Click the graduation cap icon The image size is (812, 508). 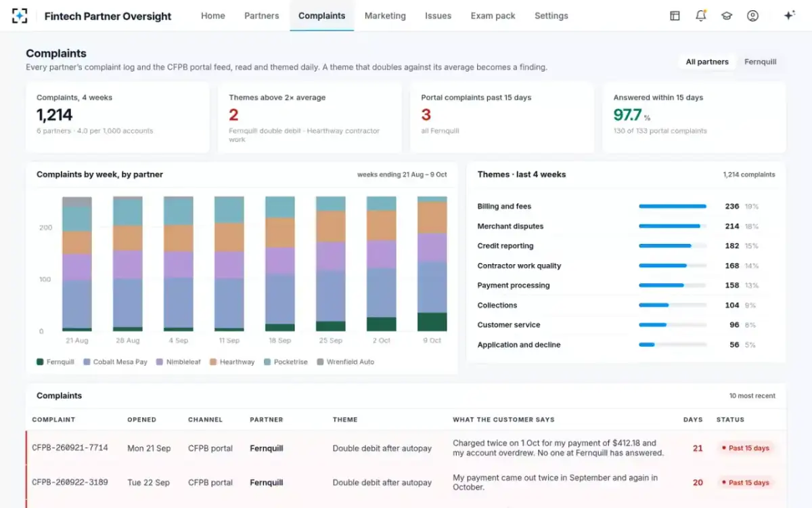pos(727,16)
